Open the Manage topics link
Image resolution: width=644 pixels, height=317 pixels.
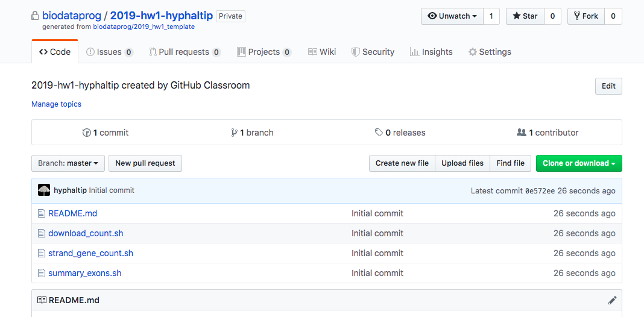(x=56, y=104)
